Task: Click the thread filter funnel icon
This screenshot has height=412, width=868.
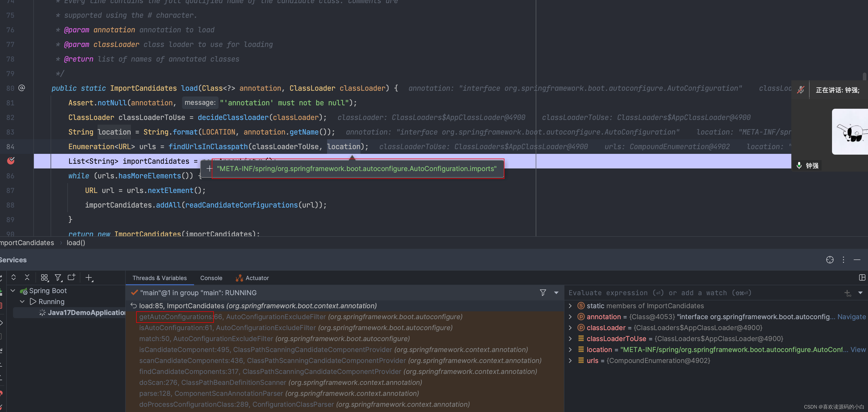Action: (x=542, y=292)
